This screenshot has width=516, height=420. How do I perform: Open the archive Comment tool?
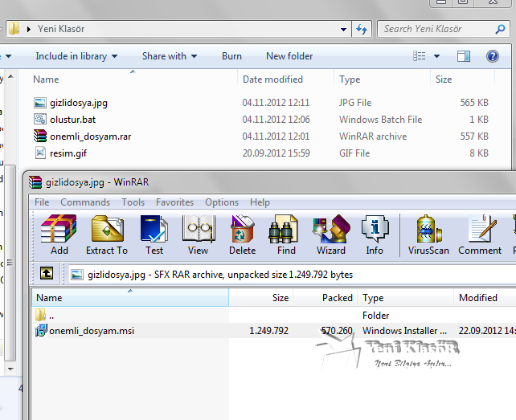(480, 234)
